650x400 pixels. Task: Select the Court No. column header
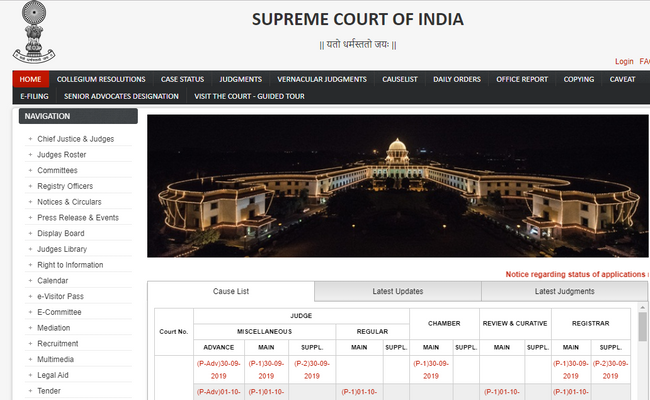(174, 332)
